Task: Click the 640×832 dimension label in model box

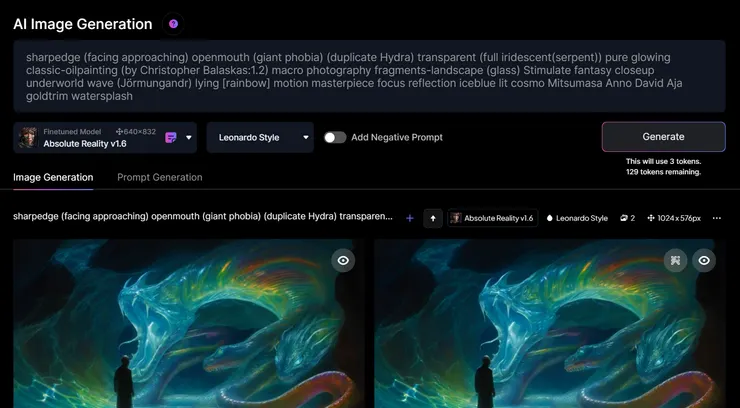Action: click(136, 132)
